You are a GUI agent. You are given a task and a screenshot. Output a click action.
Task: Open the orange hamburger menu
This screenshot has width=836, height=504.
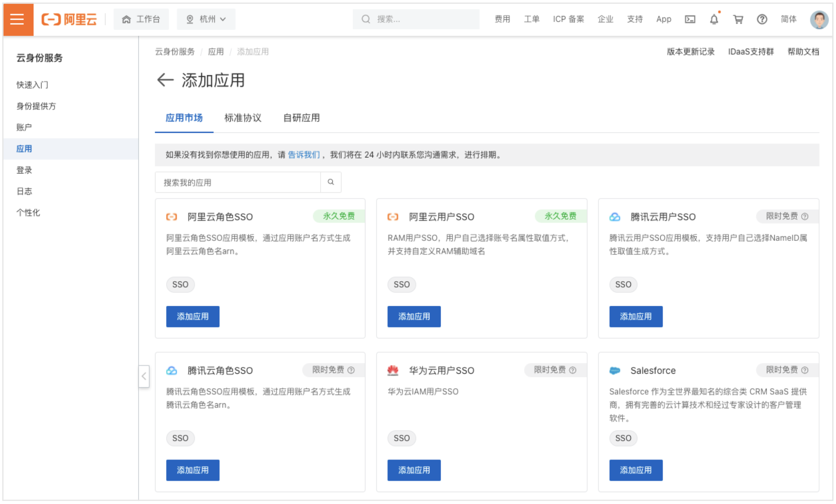(18, 19)
